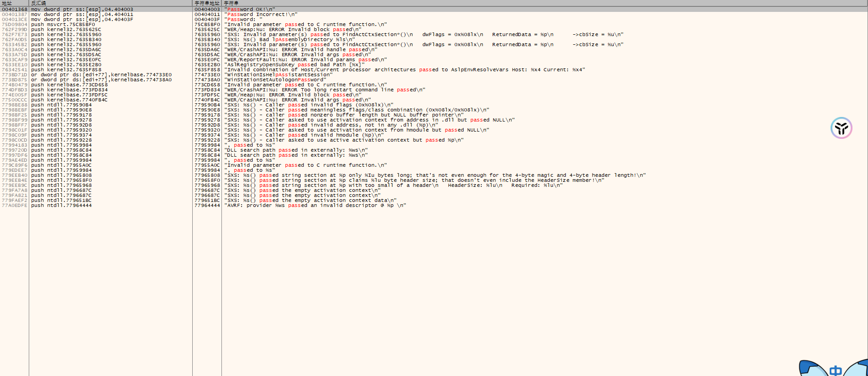Image resolution: width=868 pixels, height=376 pixels.
Task: Click the mov instruction referencing 04.404011
Action: tap(82, 14)
